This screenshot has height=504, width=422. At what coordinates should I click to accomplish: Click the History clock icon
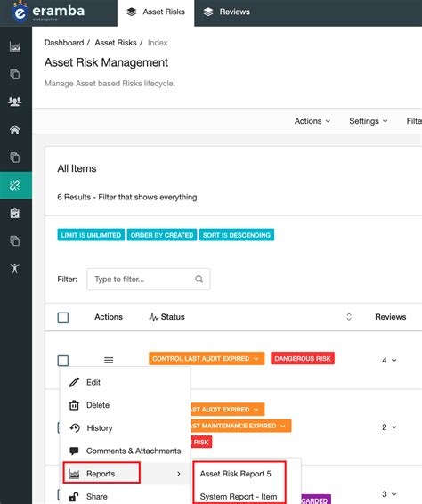coord(75,427)
